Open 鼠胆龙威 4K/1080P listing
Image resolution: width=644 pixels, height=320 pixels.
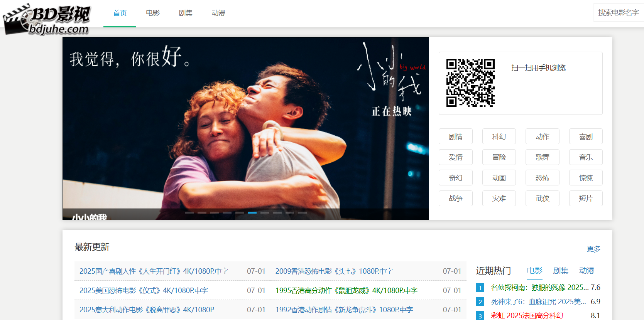(x=347, y=290)
